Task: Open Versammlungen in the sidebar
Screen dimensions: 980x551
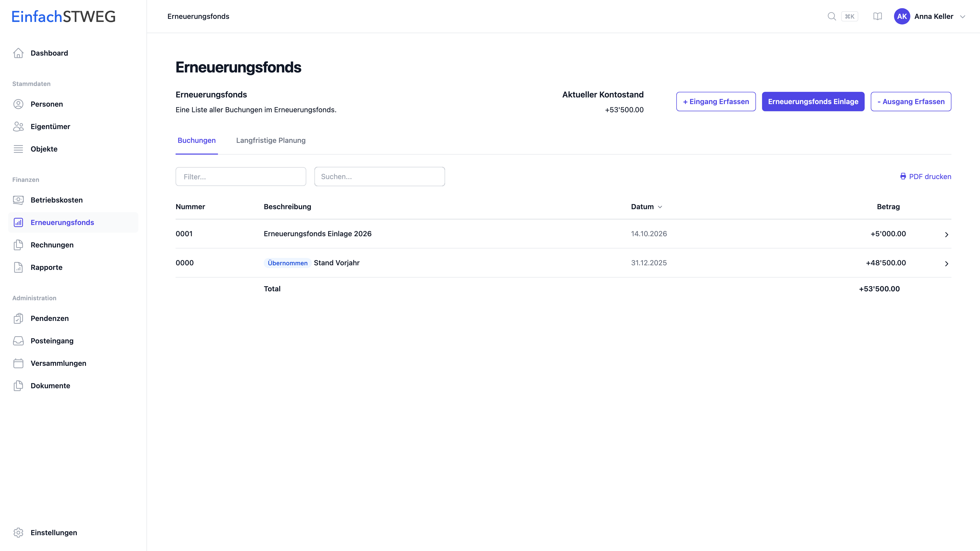Action: pos(73,363)
